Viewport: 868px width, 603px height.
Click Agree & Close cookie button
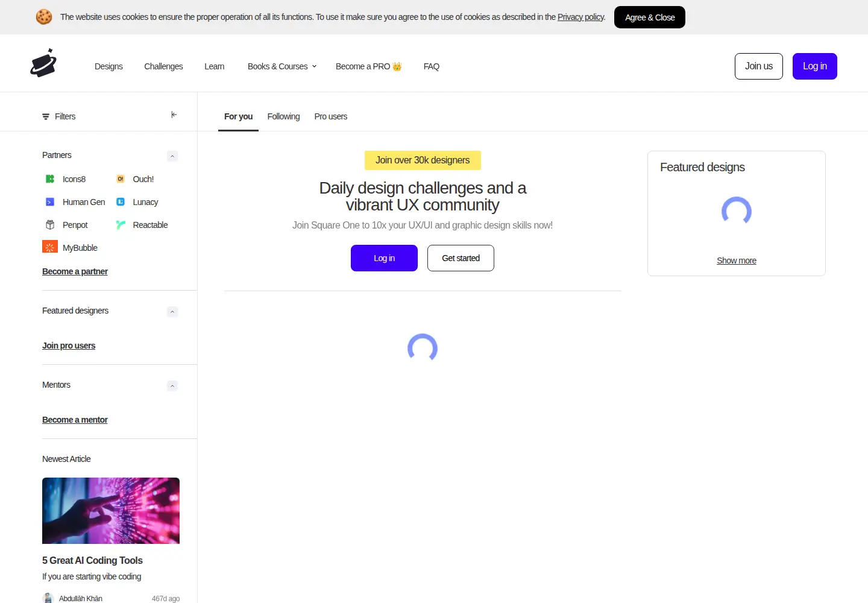point(650,17)
